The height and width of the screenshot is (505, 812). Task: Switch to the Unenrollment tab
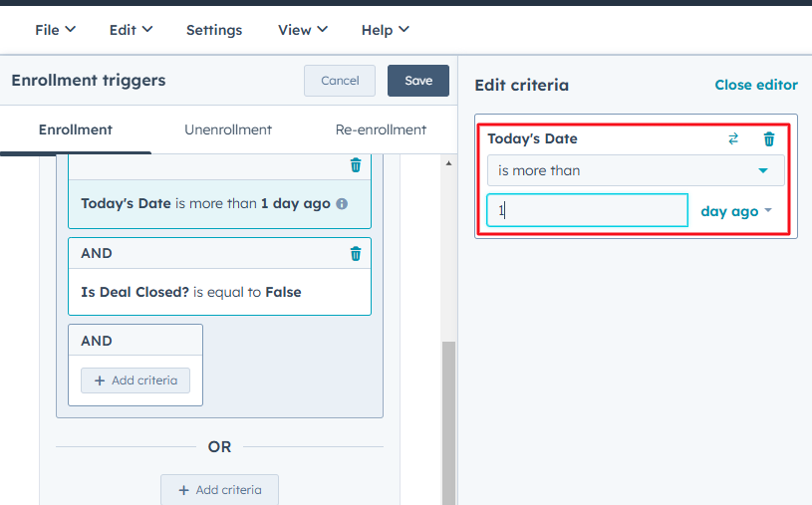pyautogui.click(x=228, y=129)
